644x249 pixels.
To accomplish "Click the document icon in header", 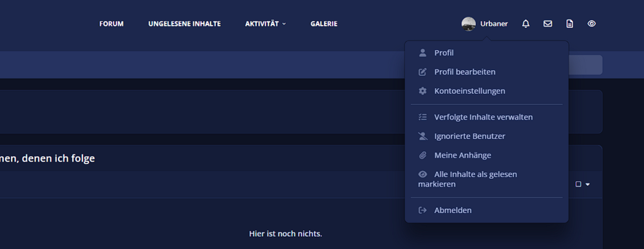I will (x=569, y=24).
